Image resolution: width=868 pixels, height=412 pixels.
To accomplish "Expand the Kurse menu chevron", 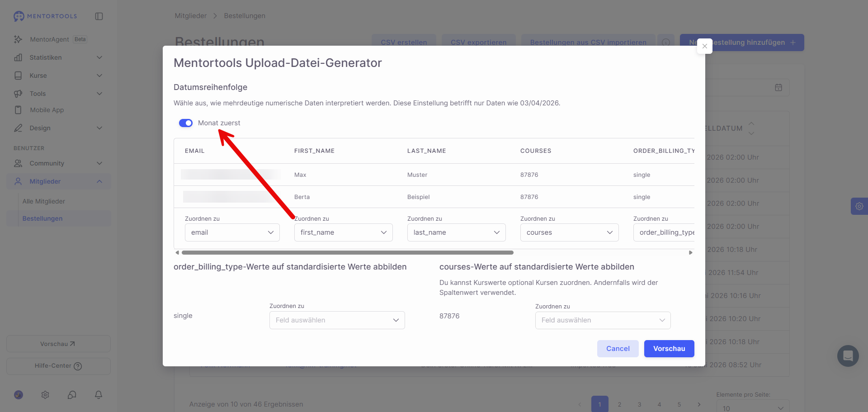I will 99,76.
